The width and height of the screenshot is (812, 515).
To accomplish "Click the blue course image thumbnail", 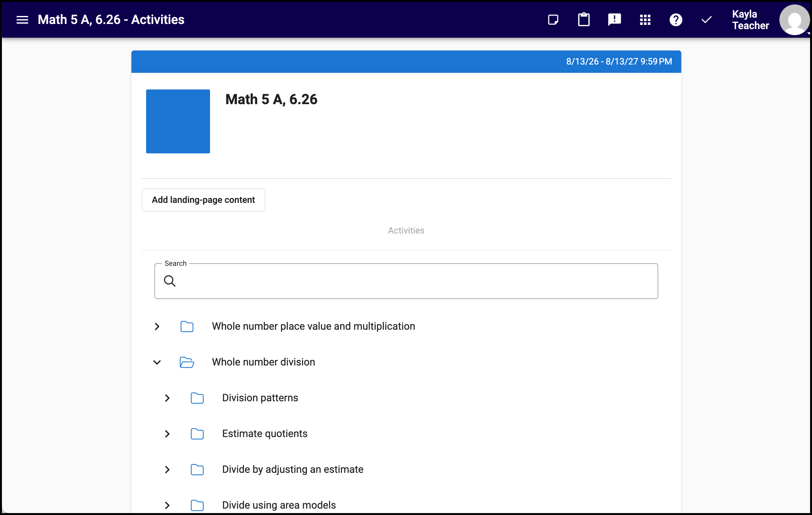I will pyautogui.click(x=178, y=121).
